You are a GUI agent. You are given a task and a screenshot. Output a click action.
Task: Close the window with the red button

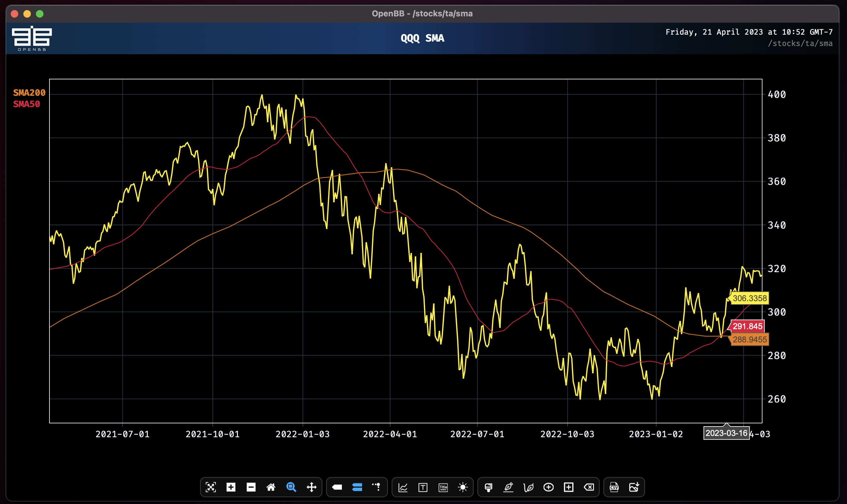14,14
